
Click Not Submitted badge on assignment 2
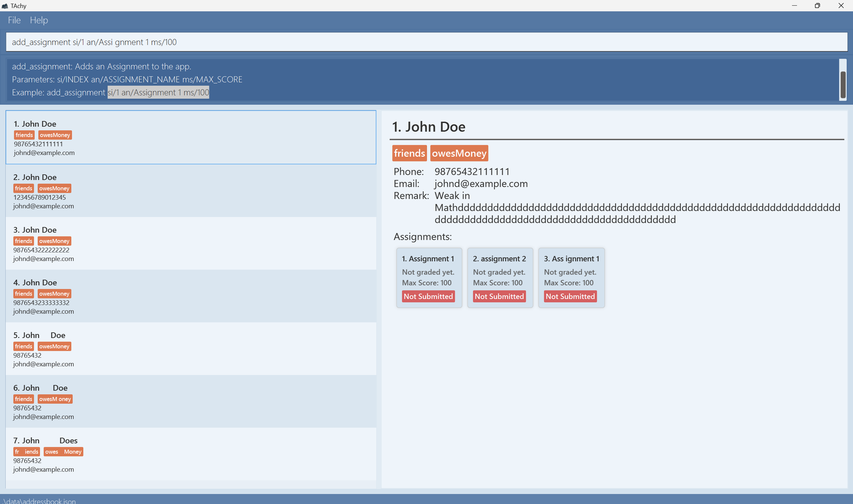click(499, 296)
